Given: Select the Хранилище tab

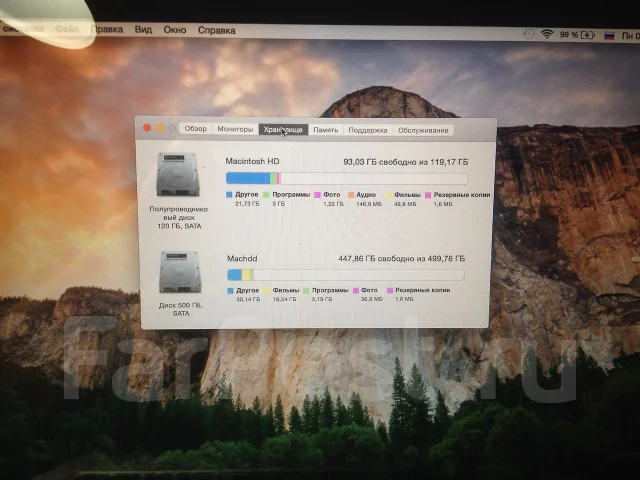Looking at the screenshot, I should point(283,130).
